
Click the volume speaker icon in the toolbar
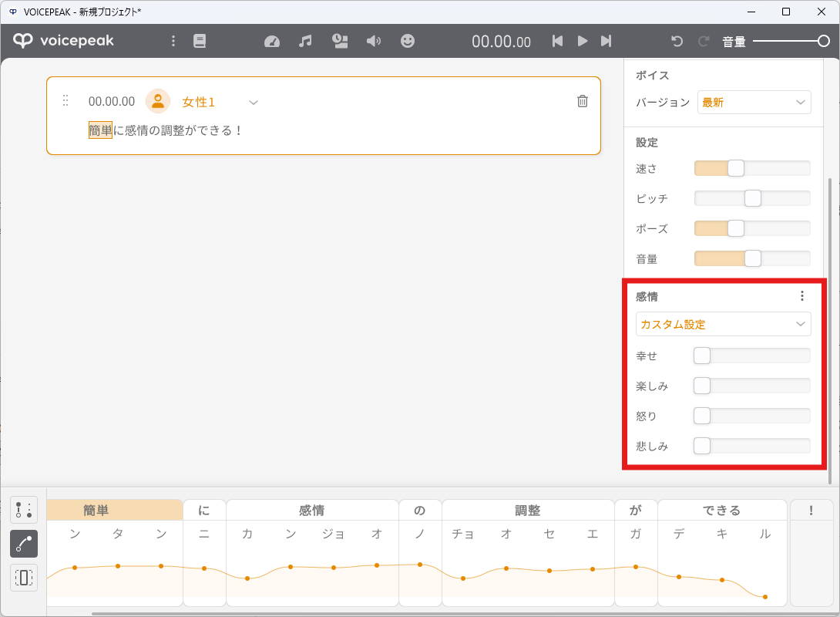point(374,42)
